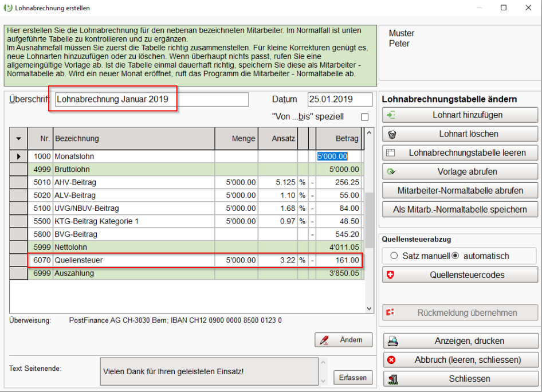
Task: Click the red X icon on Abbruch
Action: point(391,360)
